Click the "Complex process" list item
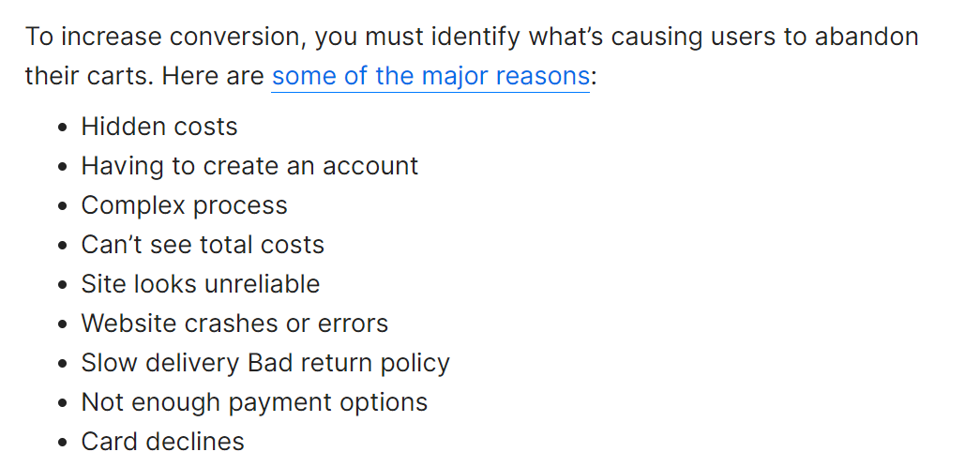 [x=184, y=205]
